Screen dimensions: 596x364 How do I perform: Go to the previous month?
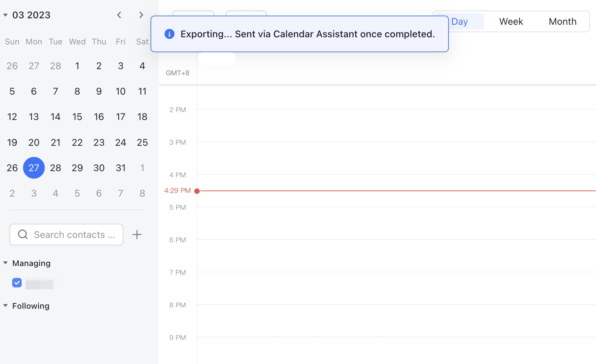click(119, 15)
